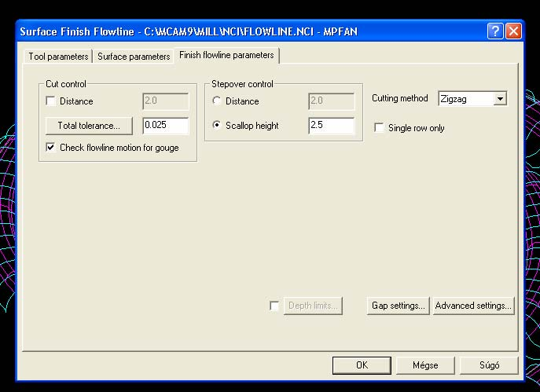540x392 pixels.
Task: Enable the Cut control Distance checkbox
Action: (50, 101)
